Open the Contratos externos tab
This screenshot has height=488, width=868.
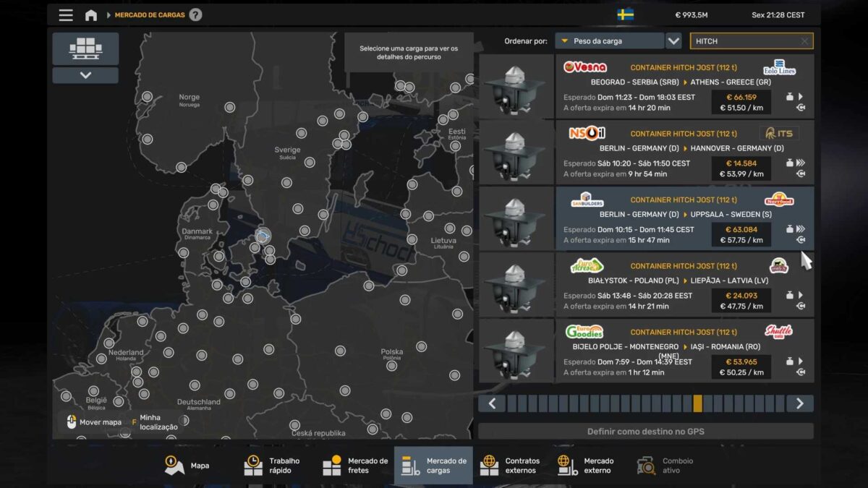pyautogui.click(x=511, y=466)
